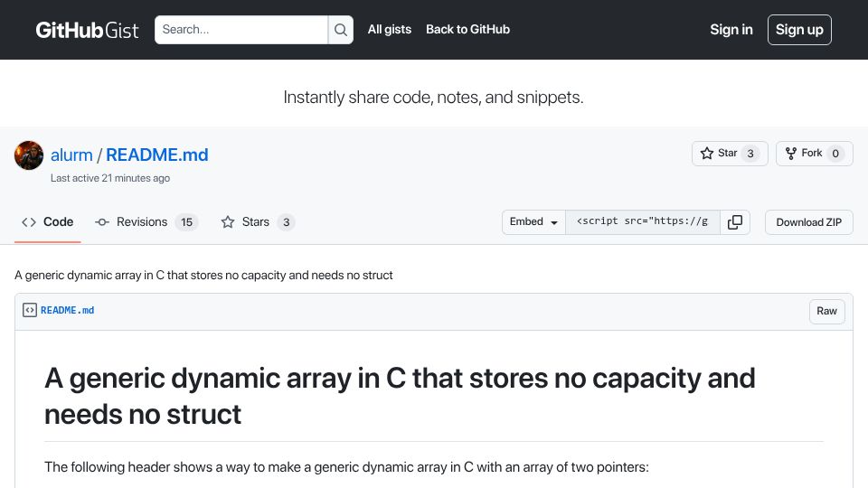Image resolution: width=868 pixels, height=488 pixels.
Task: Click the file code icon next to README.md
Action: coord(29,310)
